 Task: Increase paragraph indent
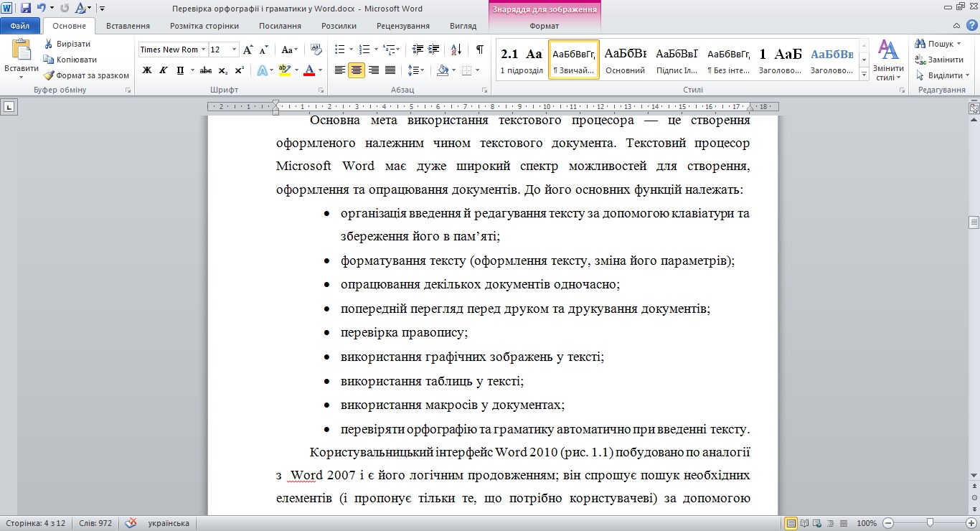(434, 50)
